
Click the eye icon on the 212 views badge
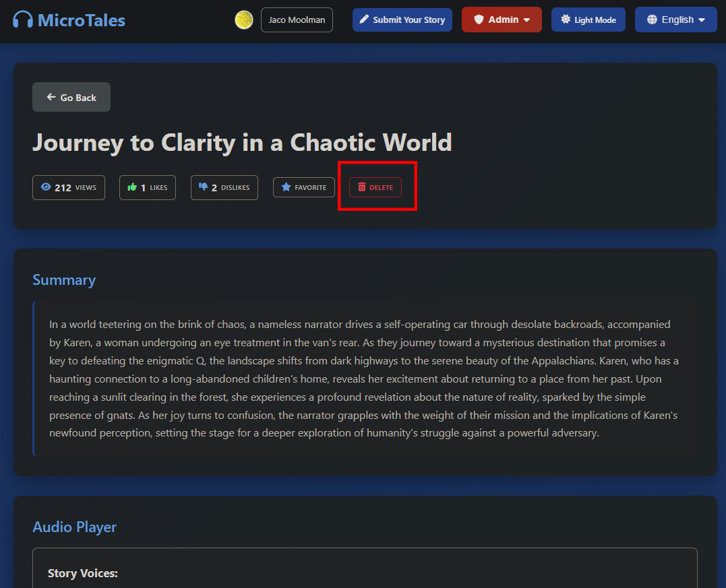pyautogui.click(x=46, y=187)
